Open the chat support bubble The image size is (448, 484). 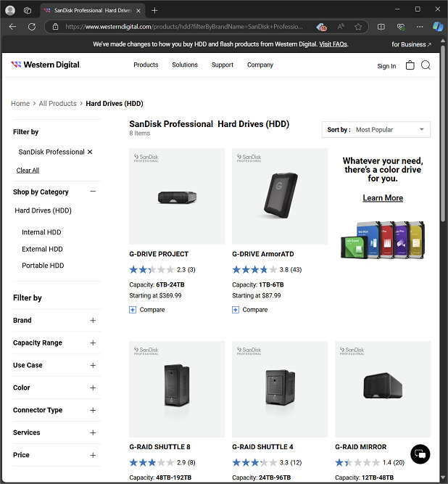[419, 454]
